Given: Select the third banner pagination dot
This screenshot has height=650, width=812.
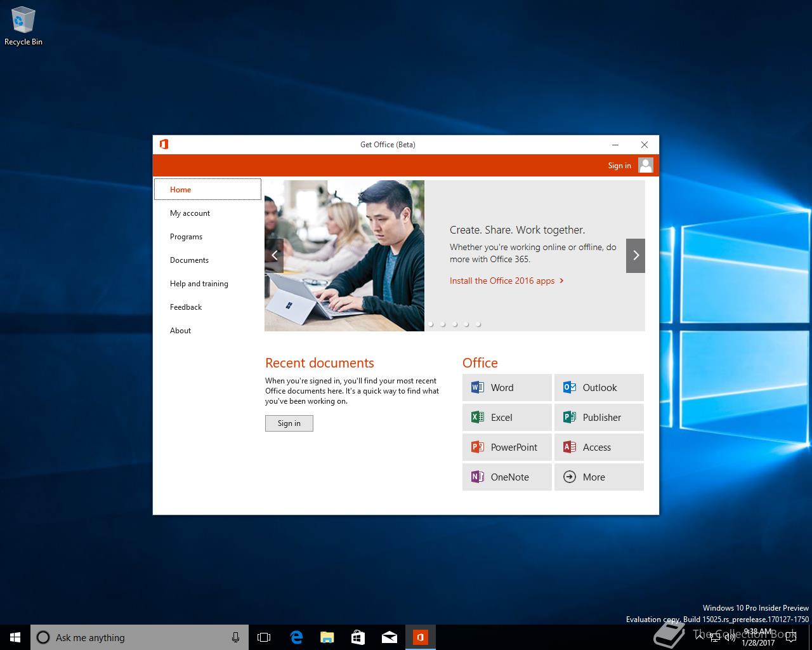Looking at the screenshot, I should 455,324.
